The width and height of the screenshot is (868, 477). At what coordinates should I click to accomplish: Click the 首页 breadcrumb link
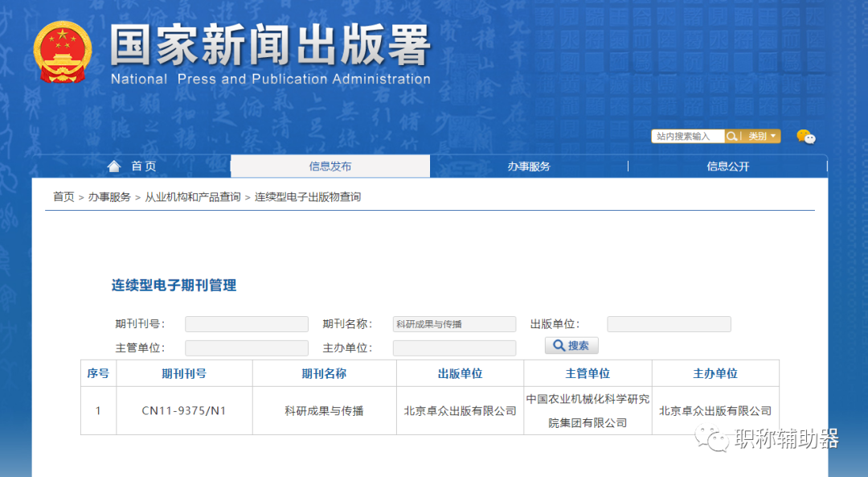pyautogui.click(x=63, y=195)
